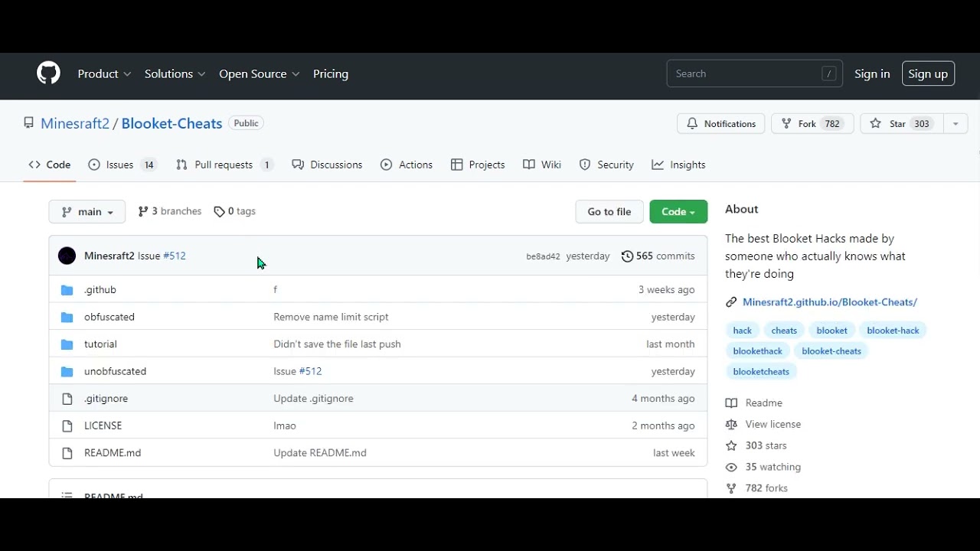Open commit hash be8ad42
980x551 pixels.
point(543,257)
